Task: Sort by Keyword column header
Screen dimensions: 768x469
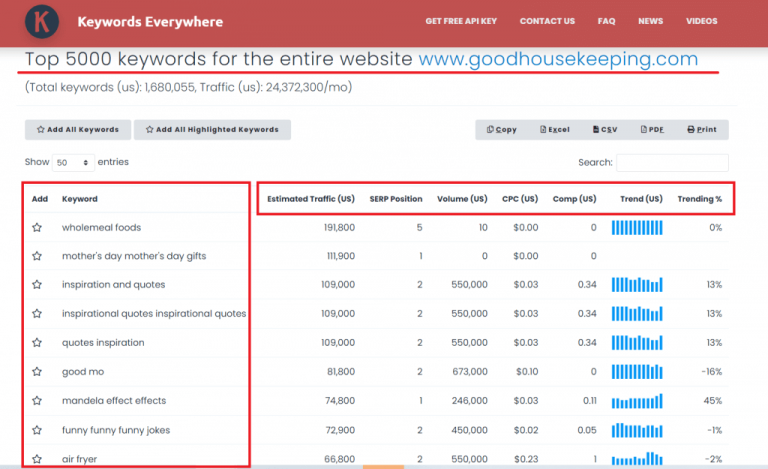Action: point(80,199)
